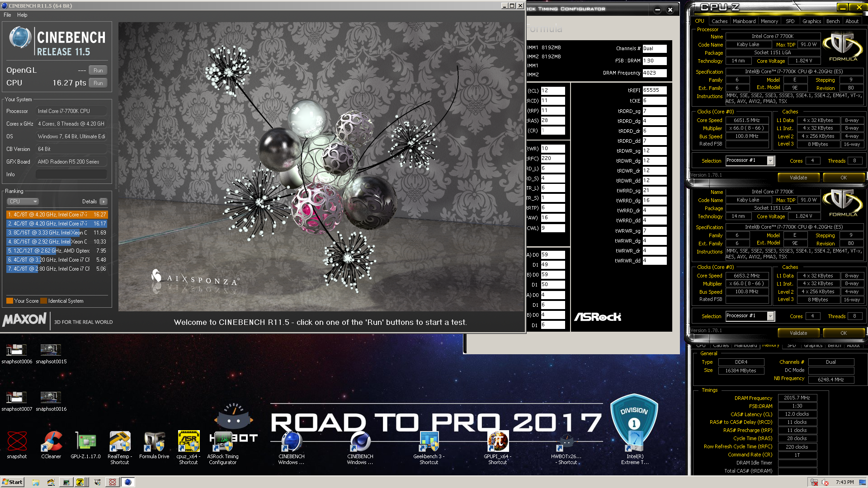Image resolution: width=868 pixels, height=488 pixels.
Task: Launch the Formula Drive shortcut
Action: click(154, 445)
